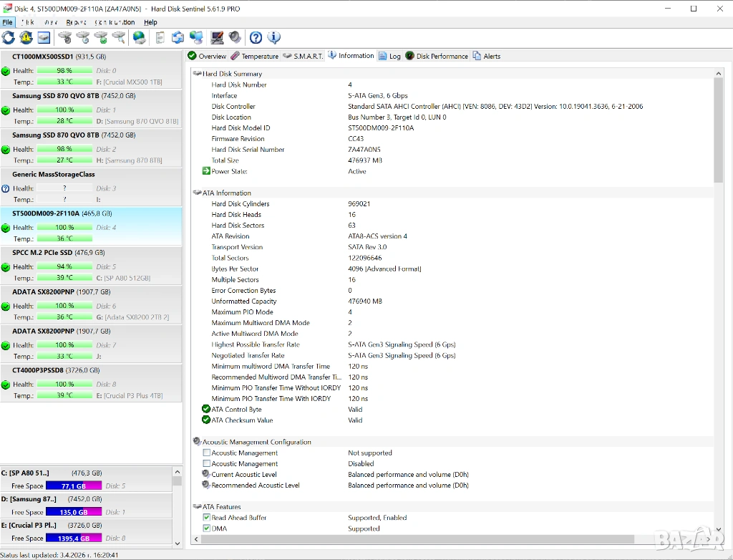Toggle the DMA checkbox

tap(207, 528)
